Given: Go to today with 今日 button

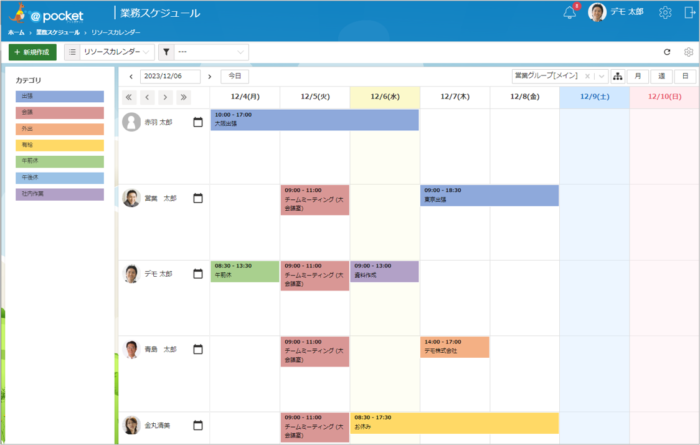Looking at the screenshot, I should pyautogui.click(x=235, y=76).
